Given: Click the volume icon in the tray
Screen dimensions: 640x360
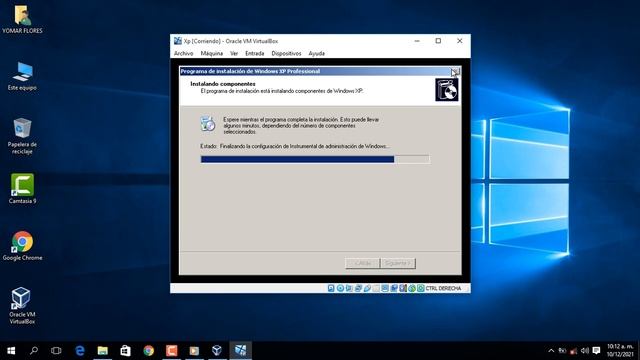Looking at the screenshot, I should (x=585, y=351).
